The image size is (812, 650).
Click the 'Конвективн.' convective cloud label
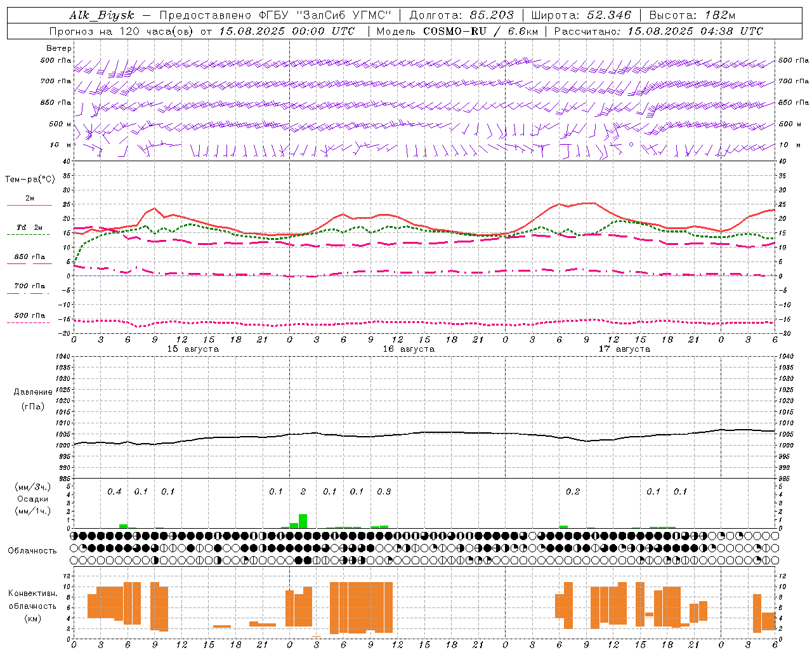coord(32,594)
